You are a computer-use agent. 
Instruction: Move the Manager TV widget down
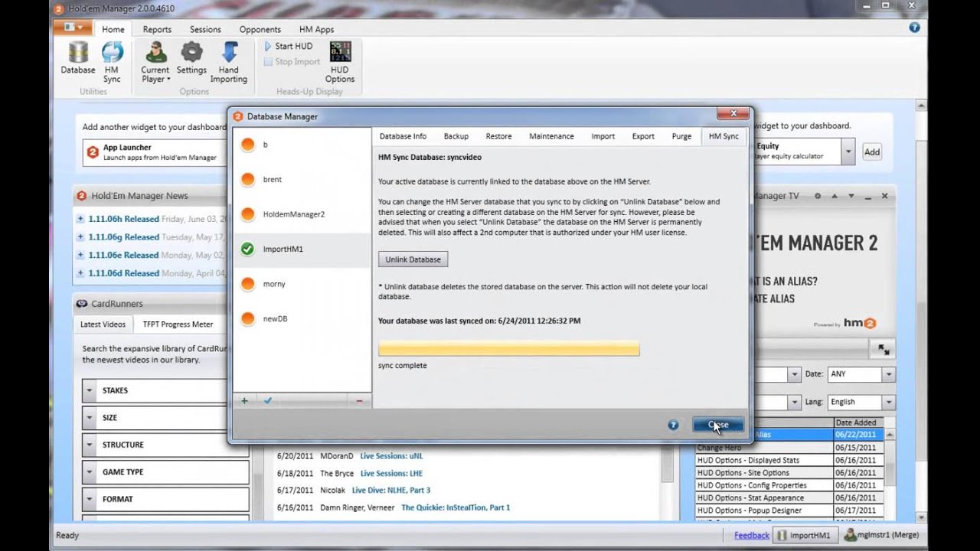pyautogui.click(x=851, y=196)
